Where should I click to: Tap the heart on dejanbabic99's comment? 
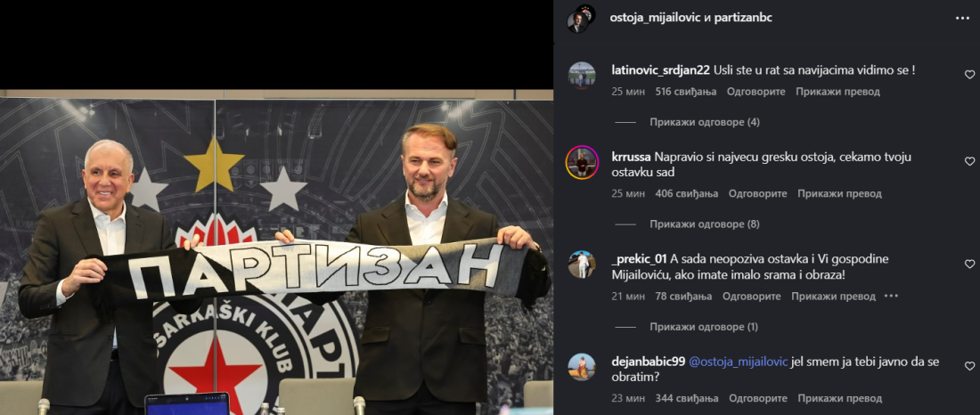(x=969, y=366)
